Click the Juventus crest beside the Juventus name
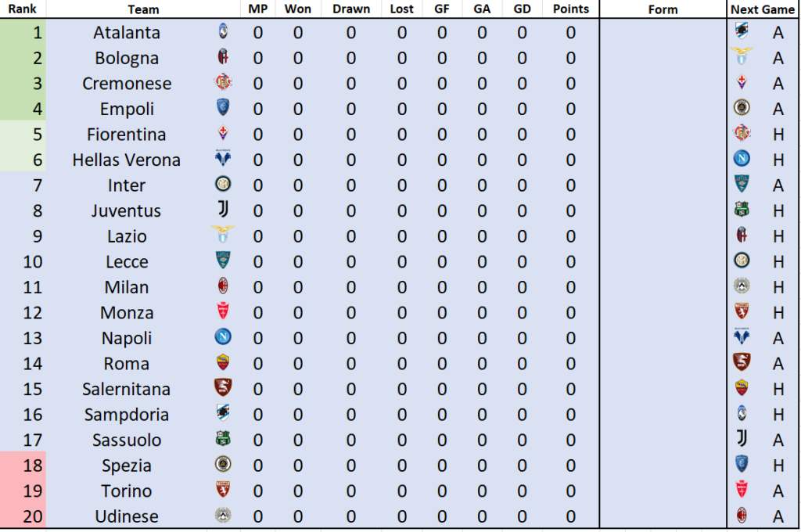 pos(224,210)
